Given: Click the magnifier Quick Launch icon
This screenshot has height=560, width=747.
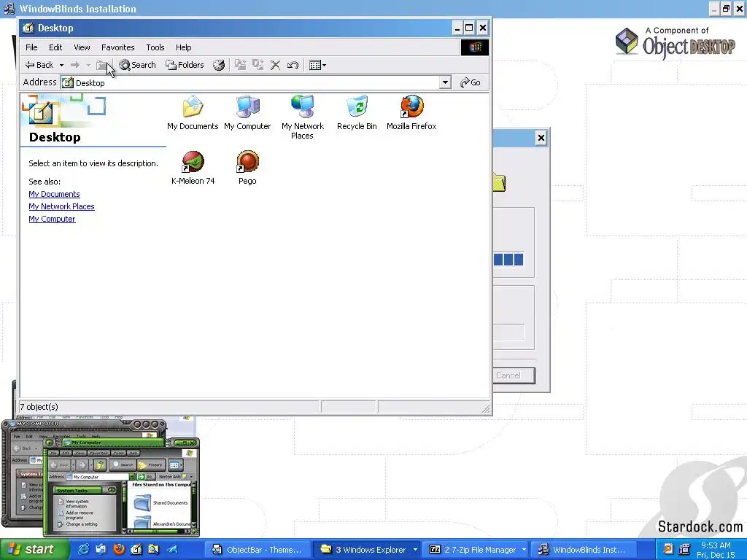Looking at the screenshot, I should (x=153, y=550).
